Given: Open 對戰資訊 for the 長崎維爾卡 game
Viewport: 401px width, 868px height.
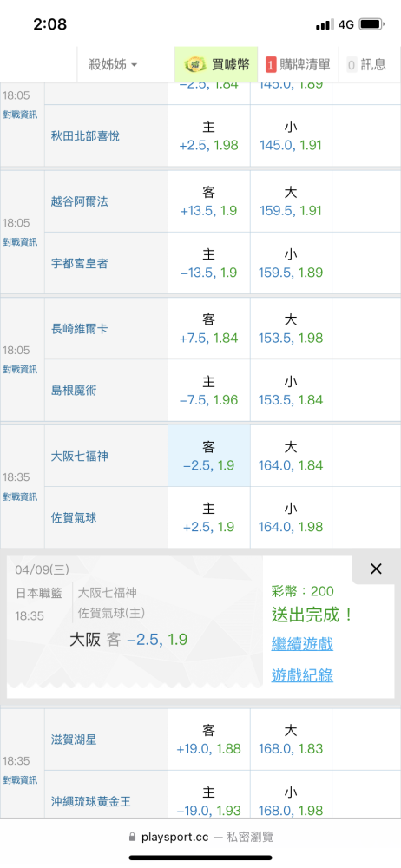Looking at the screenshot, I should pos(20,369).
